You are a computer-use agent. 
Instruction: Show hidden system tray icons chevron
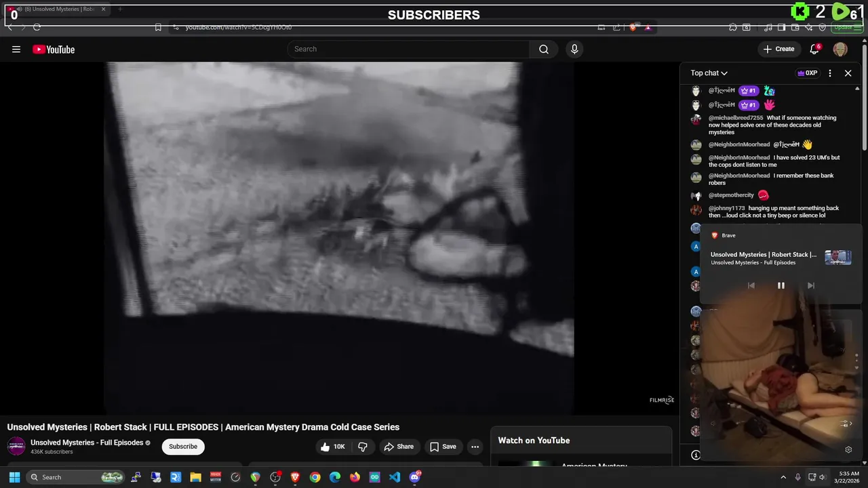point(783,477)
